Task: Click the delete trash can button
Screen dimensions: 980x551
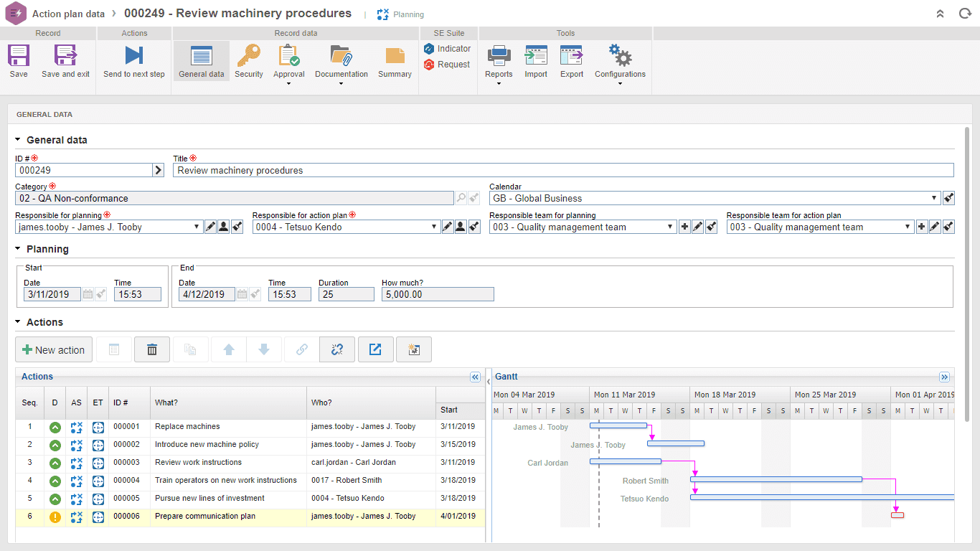Action: click(x=152, y=349)
